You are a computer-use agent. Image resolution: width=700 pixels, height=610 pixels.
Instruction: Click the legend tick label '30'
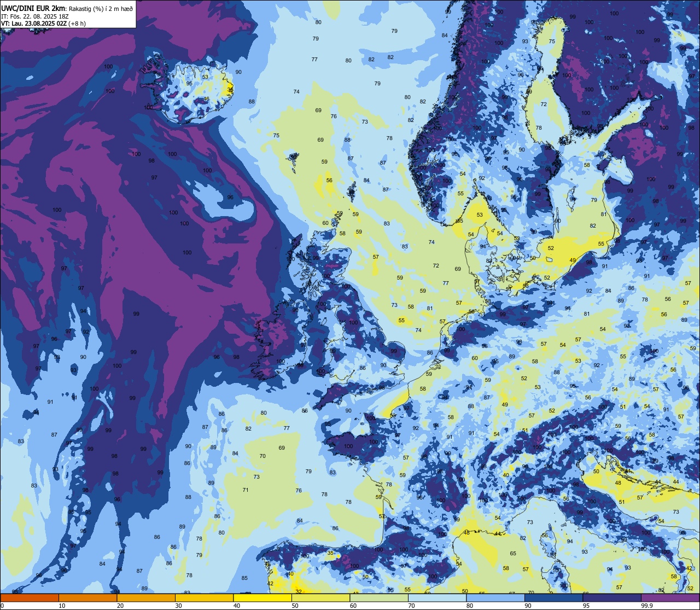(178, 606)
